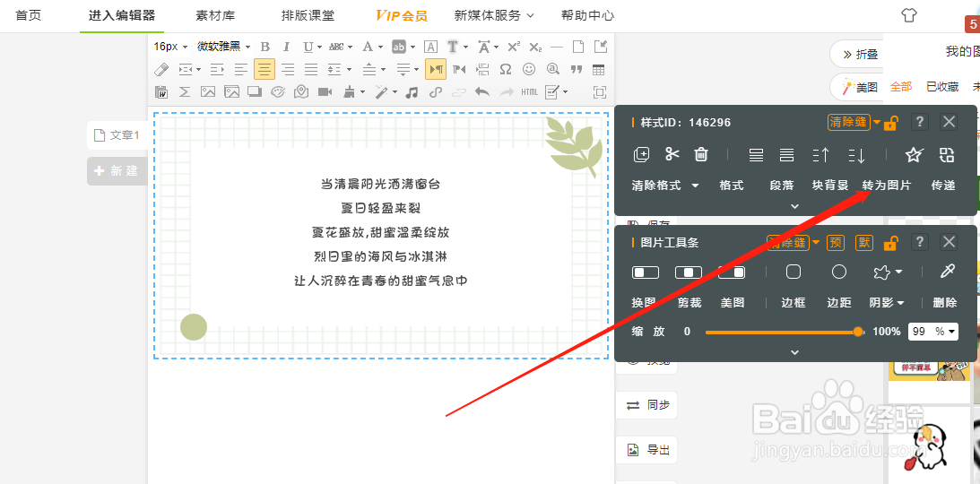Screen dimensions: 980x484
Task: Delete style block with trash icon
Action: [x=702, y=154]
